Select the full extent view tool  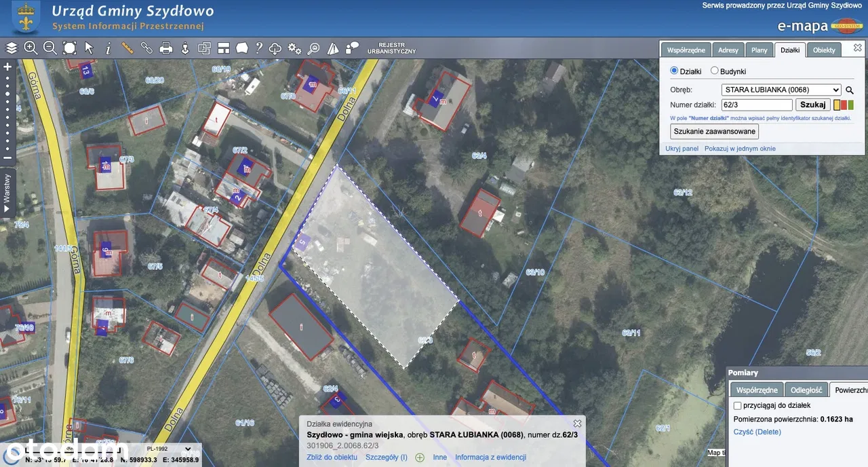click(69, 48)
